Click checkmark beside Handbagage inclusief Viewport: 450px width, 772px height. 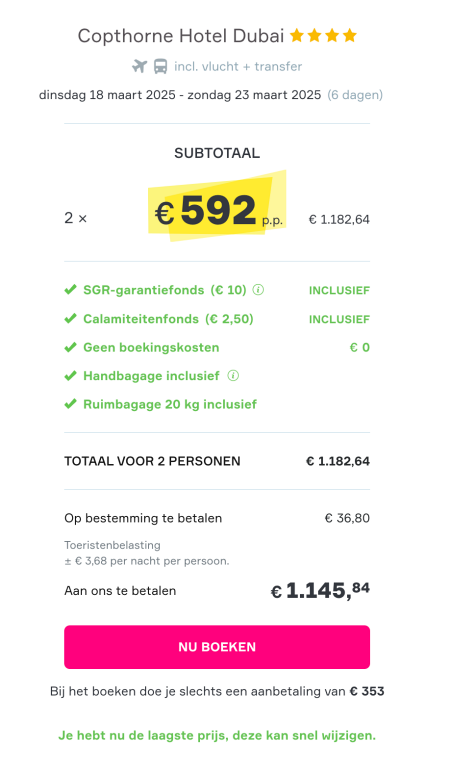click(x=70, y=376)
